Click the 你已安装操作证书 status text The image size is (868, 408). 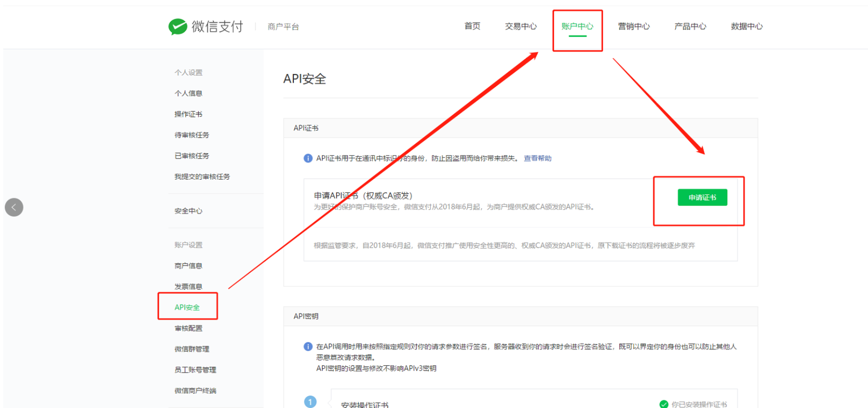pos(699,404)
